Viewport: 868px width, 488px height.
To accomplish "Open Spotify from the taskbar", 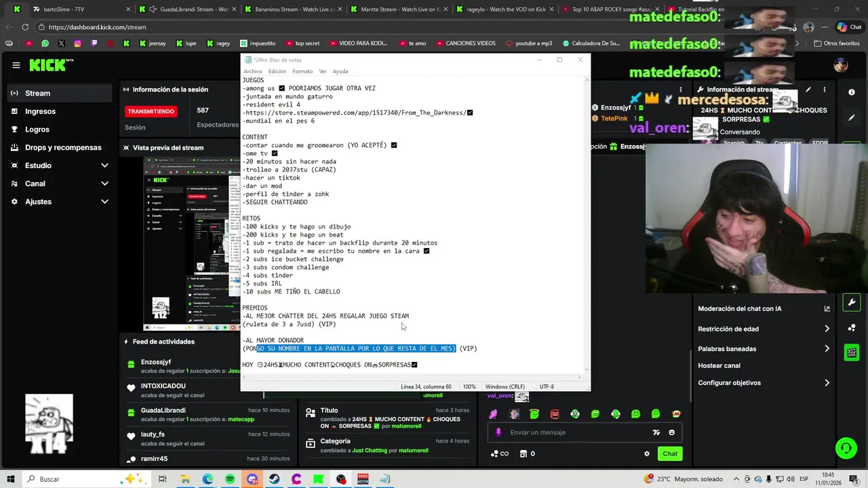I will tap(230, 479).
